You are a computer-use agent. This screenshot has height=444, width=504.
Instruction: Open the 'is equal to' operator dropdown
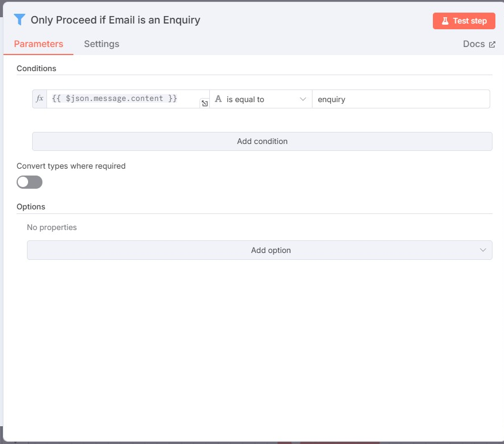click(x=261, y=99)
